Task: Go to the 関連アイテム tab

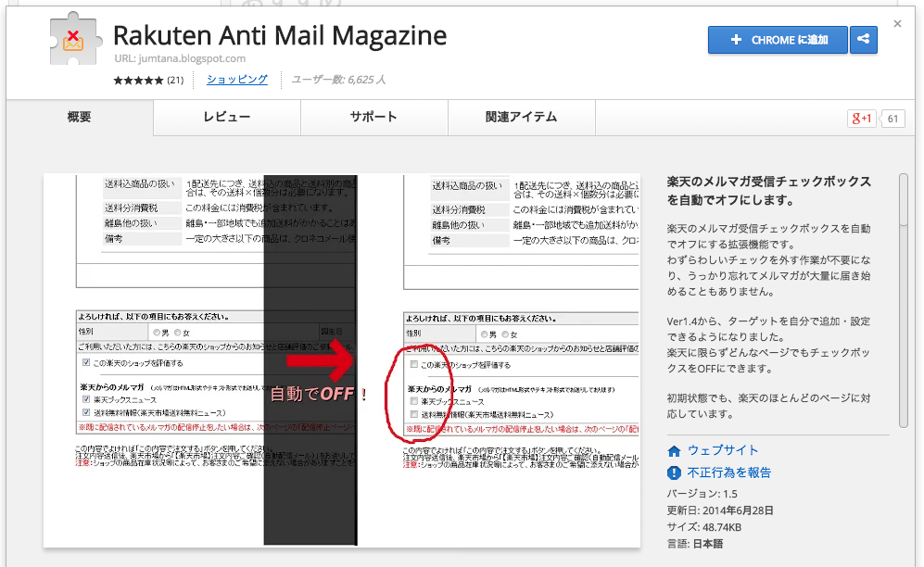Action: 521,117
